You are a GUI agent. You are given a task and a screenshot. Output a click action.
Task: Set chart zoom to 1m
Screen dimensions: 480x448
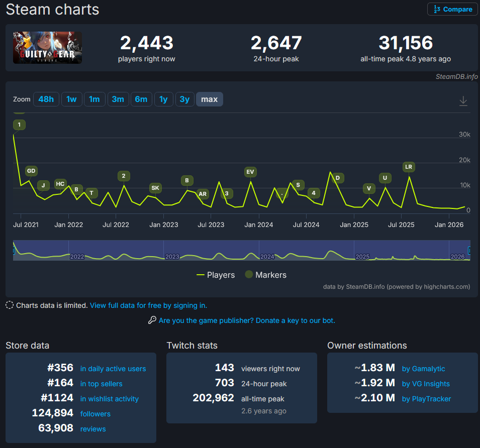point(94,99)
